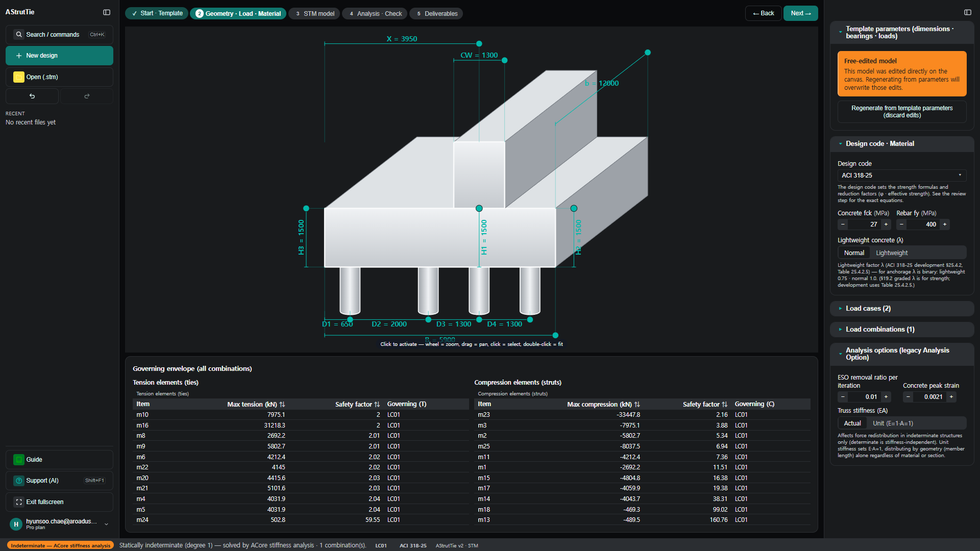Start a New design
This screenshot has width=980, height=551.
pyautogui.click(x=59, y=56)
